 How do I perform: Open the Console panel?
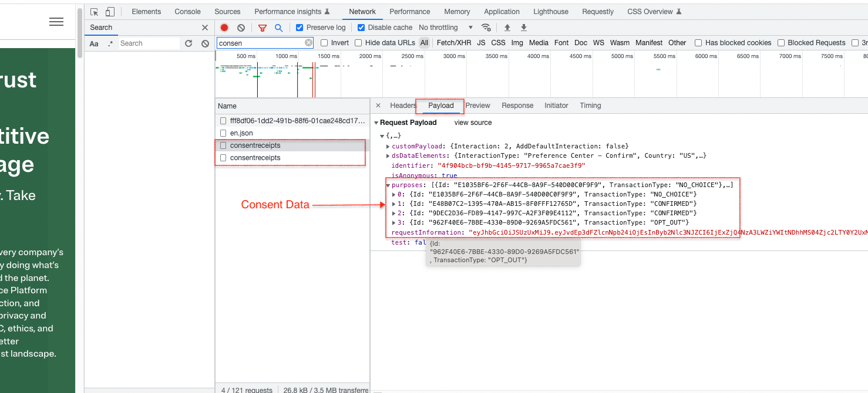pos(187,11)
